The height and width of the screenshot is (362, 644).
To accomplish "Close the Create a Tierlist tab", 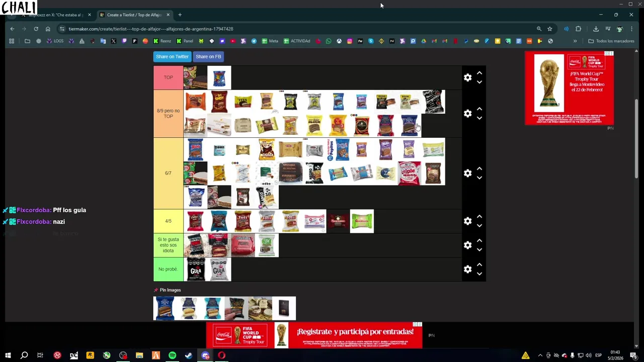I will (x=168, y=15).
